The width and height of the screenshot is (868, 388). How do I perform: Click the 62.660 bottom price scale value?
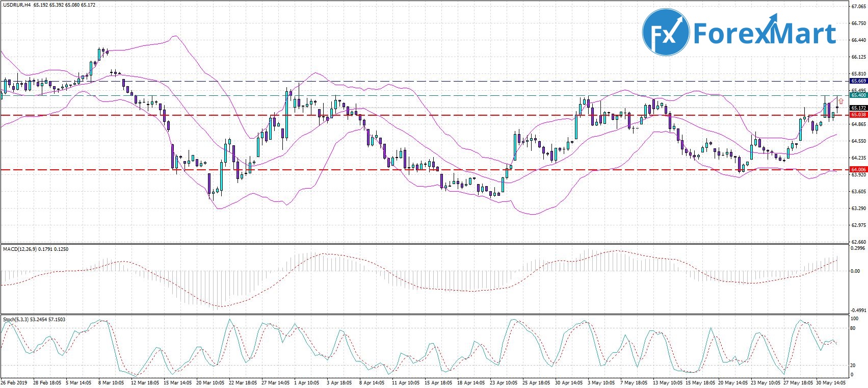point(858,242)
